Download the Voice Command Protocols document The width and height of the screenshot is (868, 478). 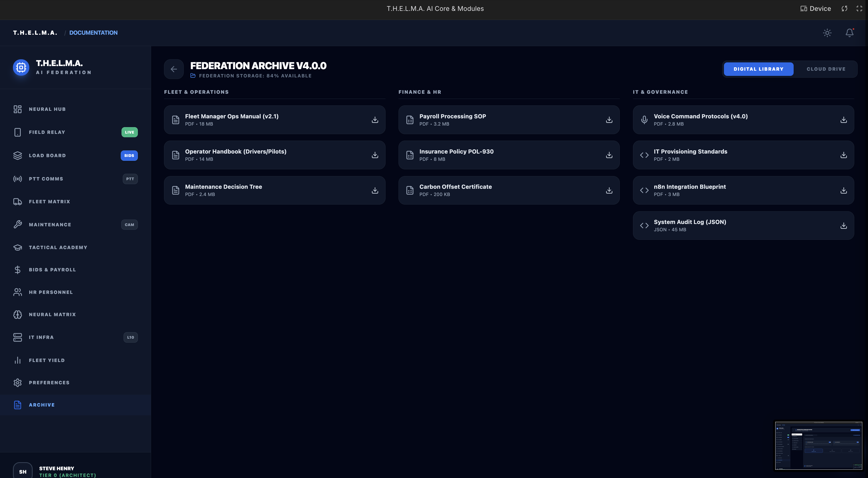click(843, 120)
